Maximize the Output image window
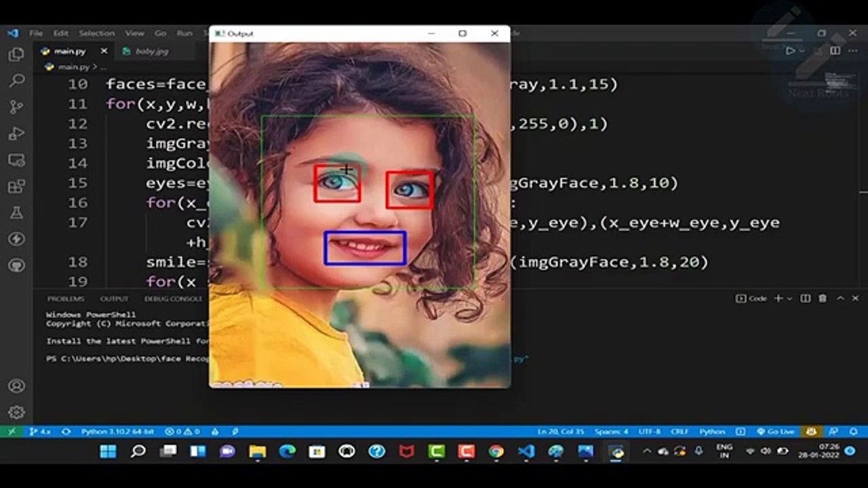Image resolution: width=868 pixels, height=488 pixels. click(462, 33)
